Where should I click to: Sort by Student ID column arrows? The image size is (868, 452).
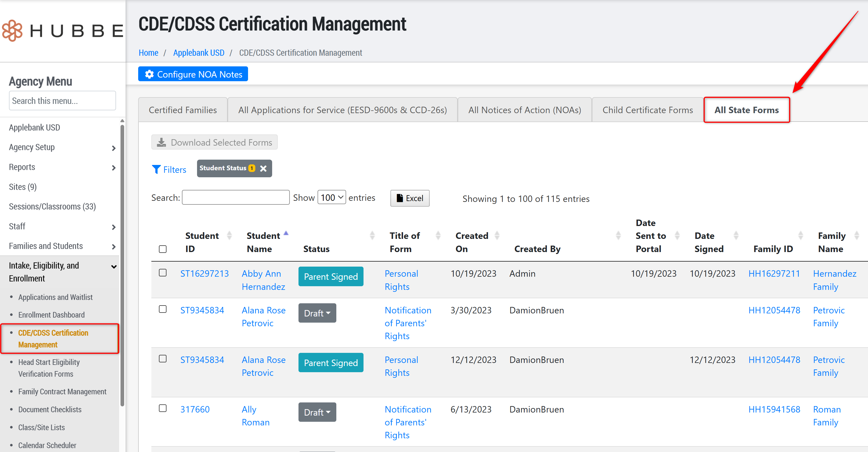230,236
